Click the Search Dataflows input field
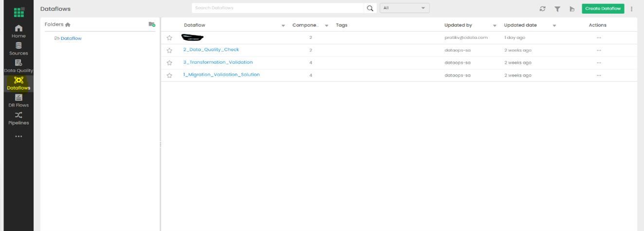The height and width of the screenshot is (231, 644). point(277,8)
